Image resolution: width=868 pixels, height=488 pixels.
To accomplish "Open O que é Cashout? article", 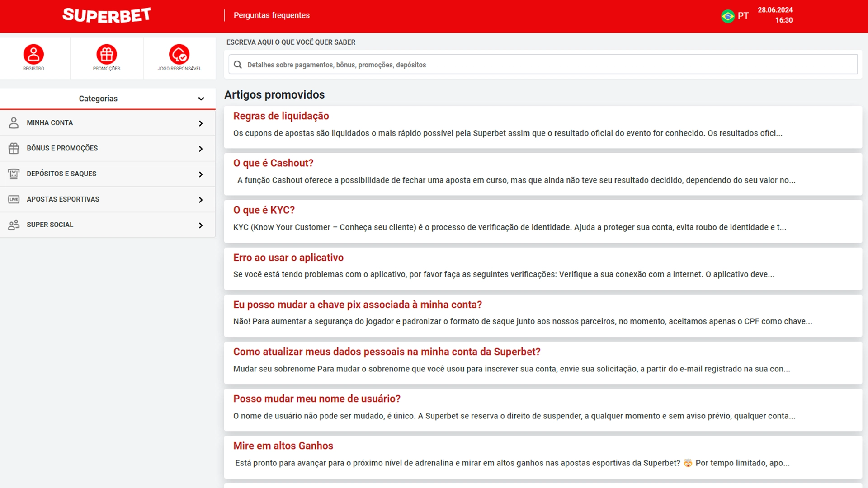I will pos(273,163).
